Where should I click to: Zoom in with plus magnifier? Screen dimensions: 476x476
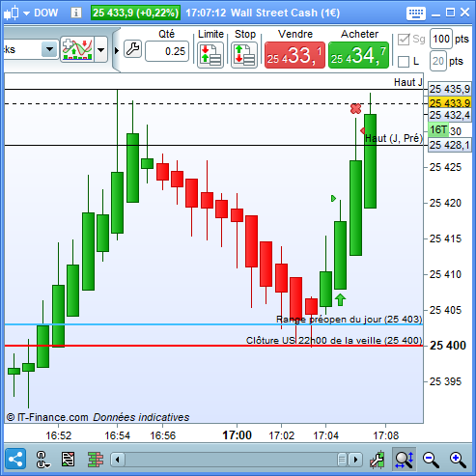458,460
